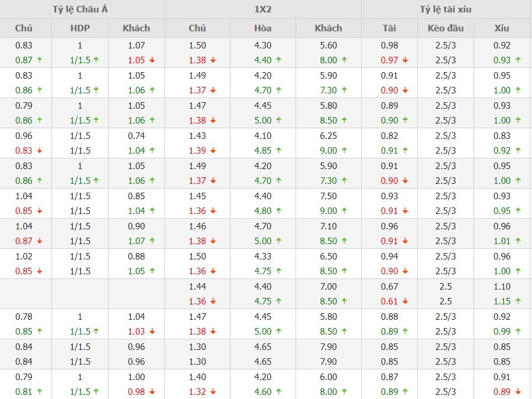Viewport: 532px width, 399px height.
Task: Click the Hòa column header
Action: tap(262, 28)
